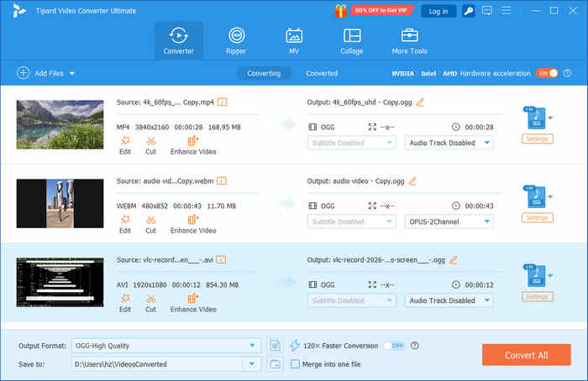Click the Add Files button
The width and height of the screenshot is (588, 381).
[40, 73]
